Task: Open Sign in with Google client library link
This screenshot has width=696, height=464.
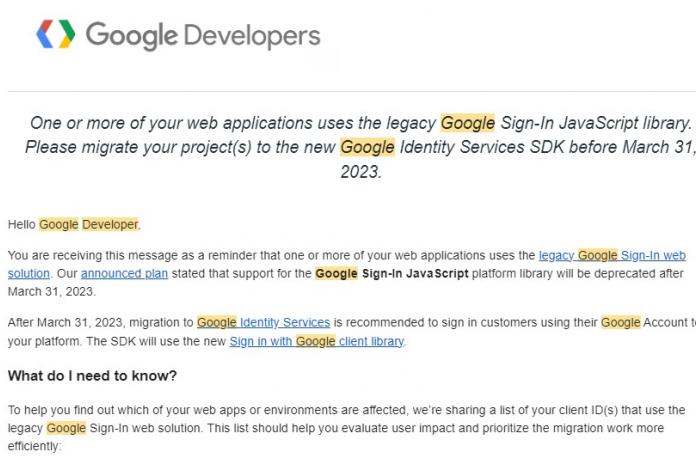Action: [x=317, y=341]
